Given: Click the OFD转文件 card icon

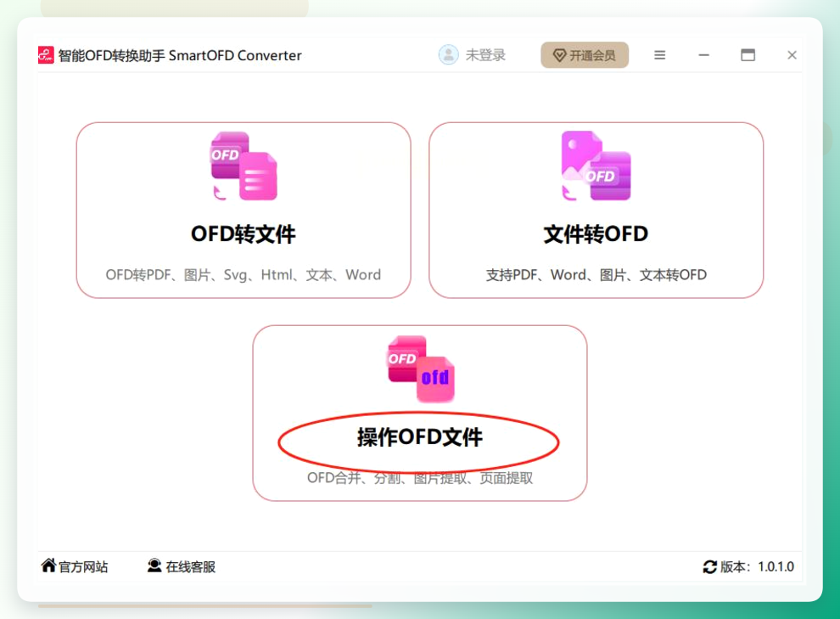Looking at the screenshot, I should (x=244, y=166).
